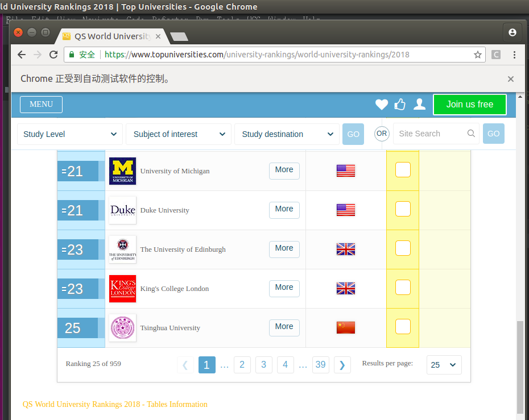Tick compare checkbox for King's College London
529x420 pixels.
click(403, 287)
